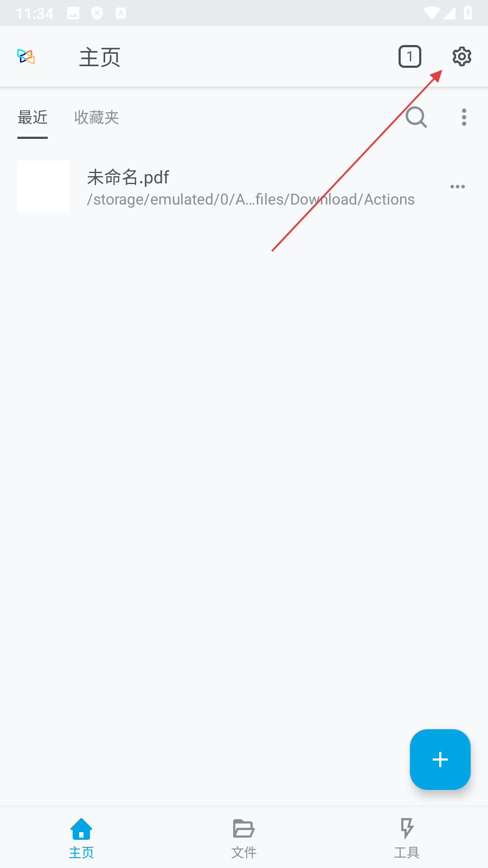Tap the shield notification icon in status bar
The height and width of the screenshot is (868, 488).
97,13
